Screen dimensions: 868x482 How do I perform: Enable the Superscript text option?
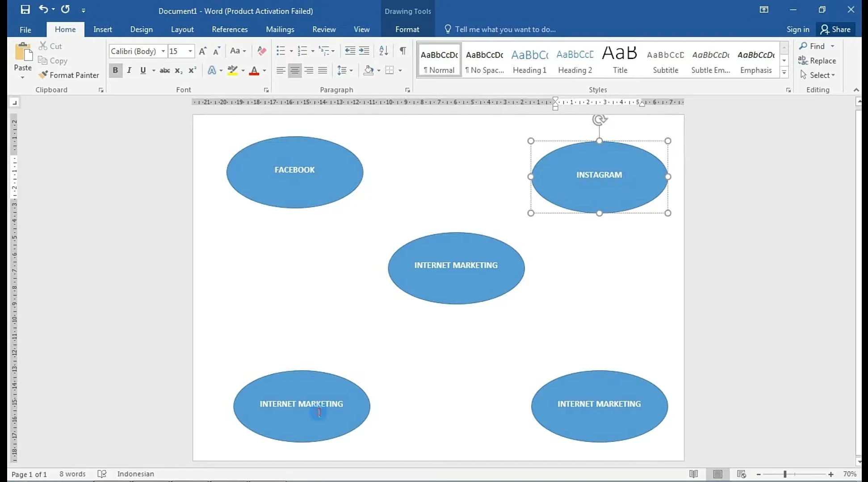click(192, 71)
